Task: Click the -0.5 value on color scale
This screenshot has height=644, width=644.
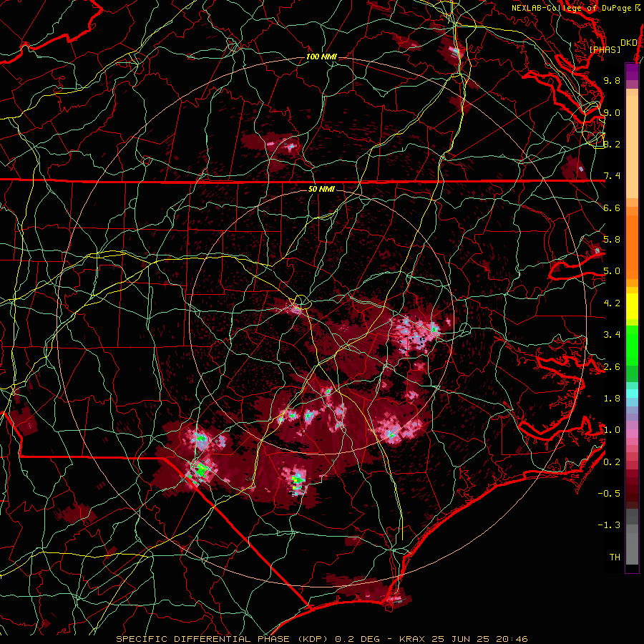Action: [609, 494]
